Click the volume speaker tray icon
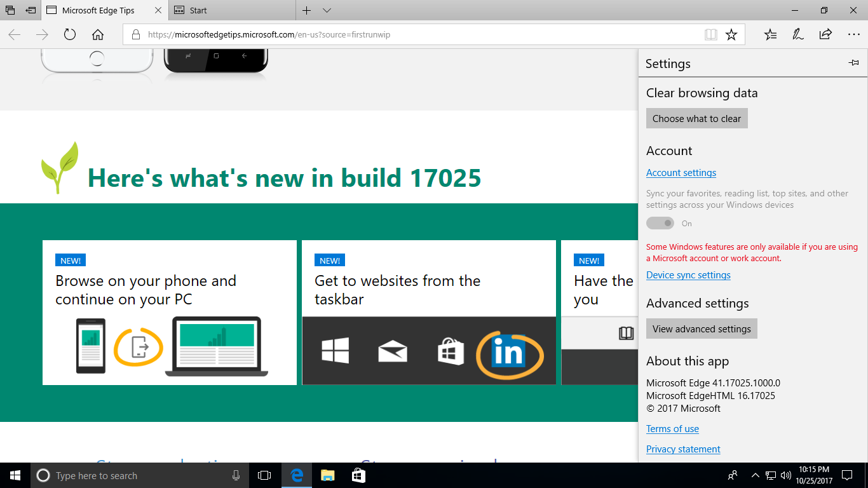 (785, 475)
